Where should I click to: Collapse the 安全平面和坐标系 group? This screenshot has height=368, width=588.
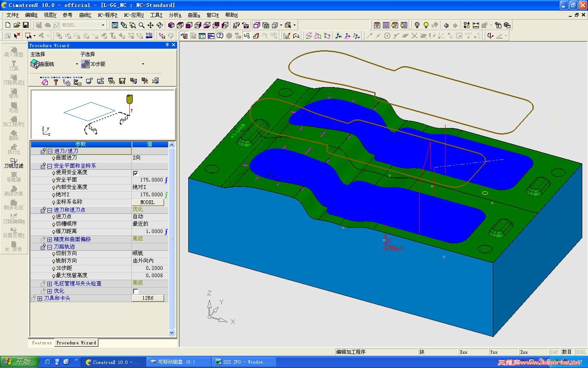click(x=50, y=166)
